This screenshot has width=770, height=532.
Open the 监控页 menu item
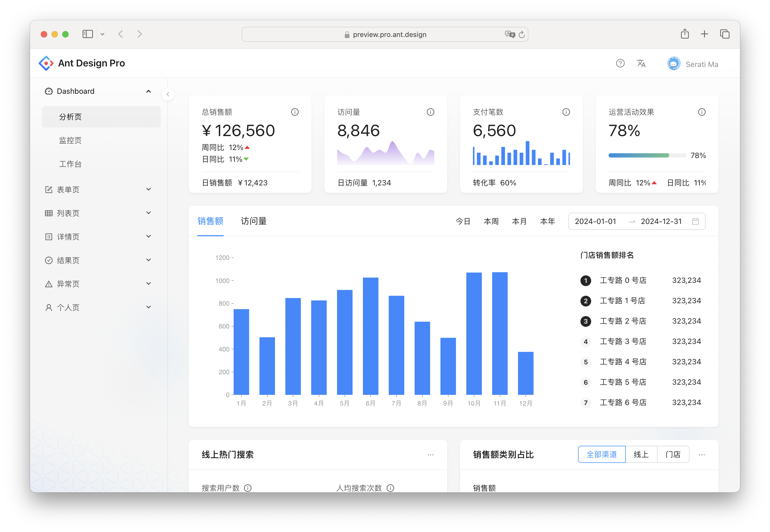[101, 141]
